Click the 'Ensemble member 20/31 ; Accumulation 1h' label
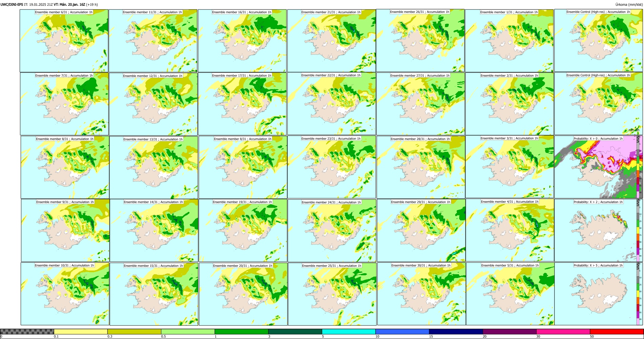 pos(243,266)
